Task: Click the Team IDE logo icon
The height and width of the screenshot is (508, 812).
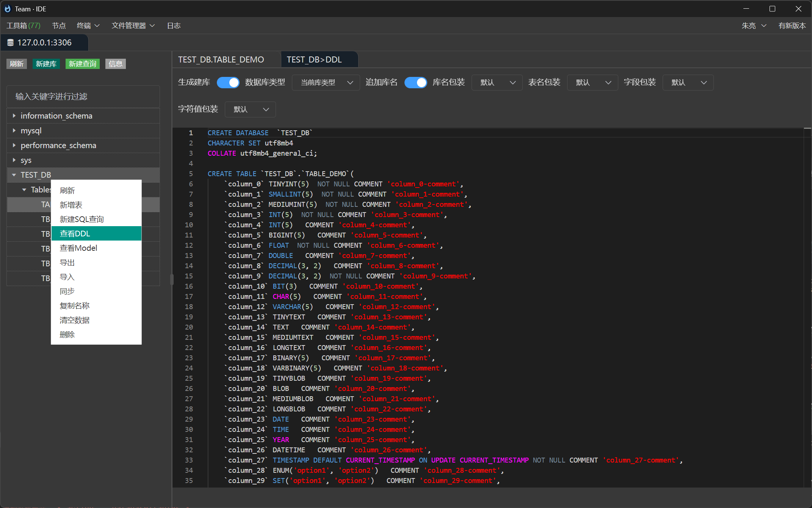Action: pos(8,8)
